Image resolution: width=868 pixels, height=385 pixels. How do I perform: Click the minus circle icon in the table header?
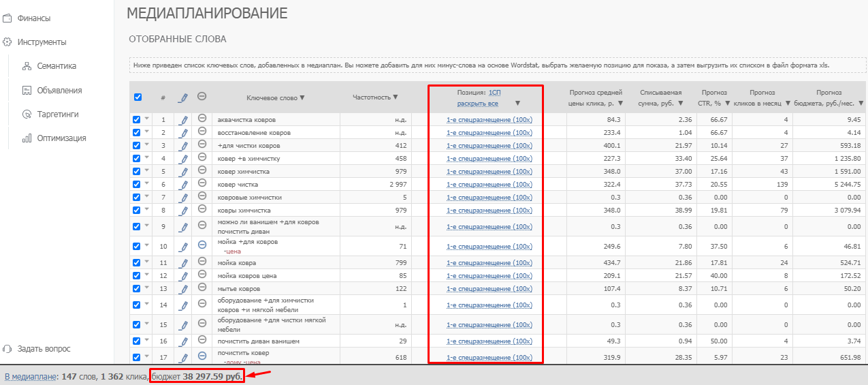pos(202,97)
